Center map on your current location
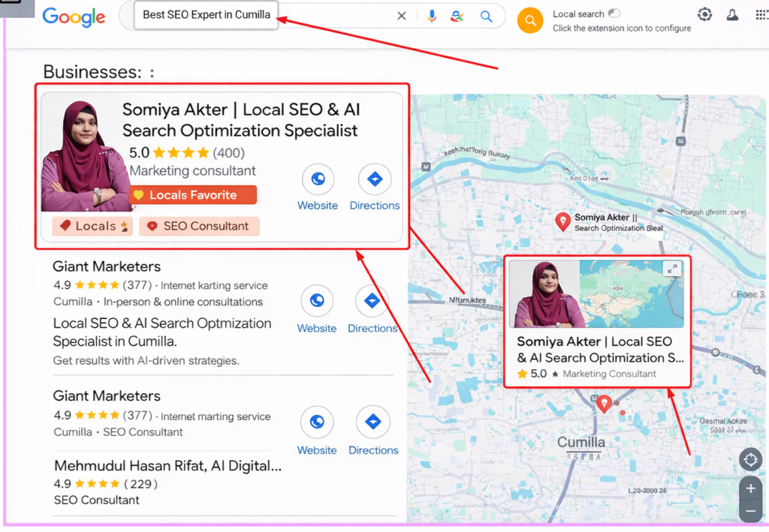This screenshot has width=769, height=532. pyautogui.click(x=750, y=459)
